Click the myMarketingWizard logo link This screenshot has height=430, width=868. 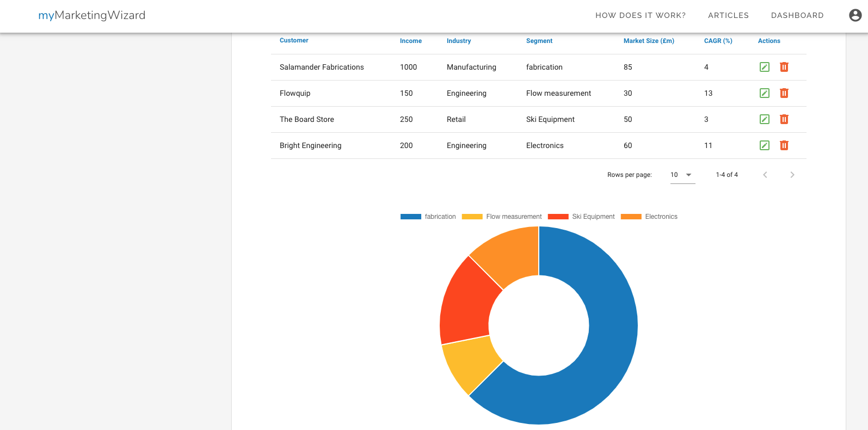tap(92, 15)
